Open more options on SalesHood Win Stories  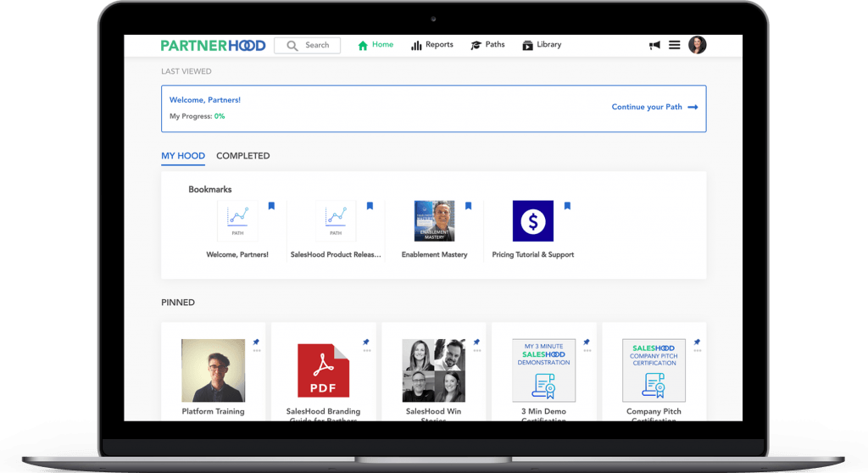tap(477, 351)
